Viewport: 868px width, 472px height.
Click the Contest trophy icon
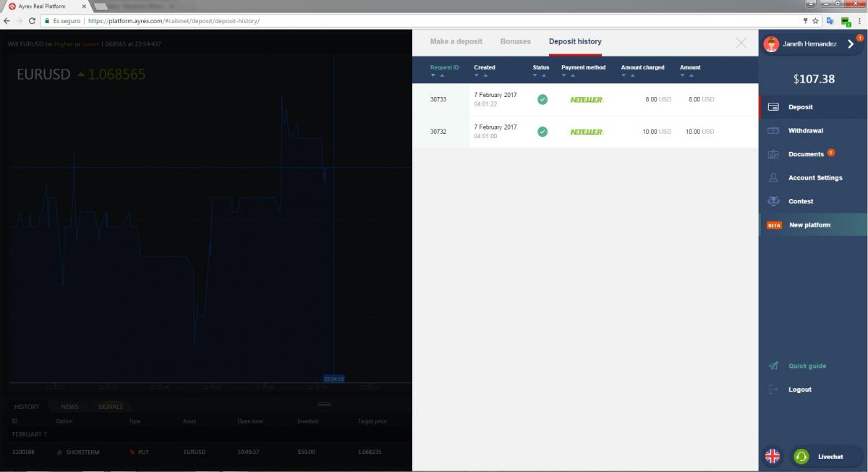(x=773, y=201)
